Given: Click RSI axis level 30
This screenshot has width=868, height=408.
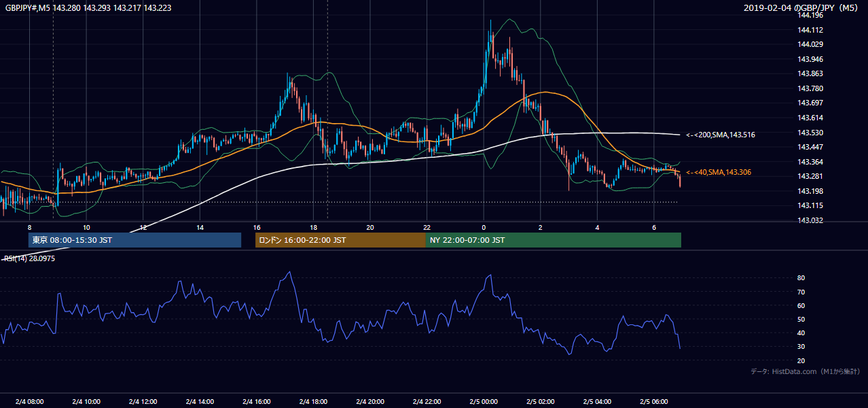Looking at the screenshot, I should [x=801, y=347].
